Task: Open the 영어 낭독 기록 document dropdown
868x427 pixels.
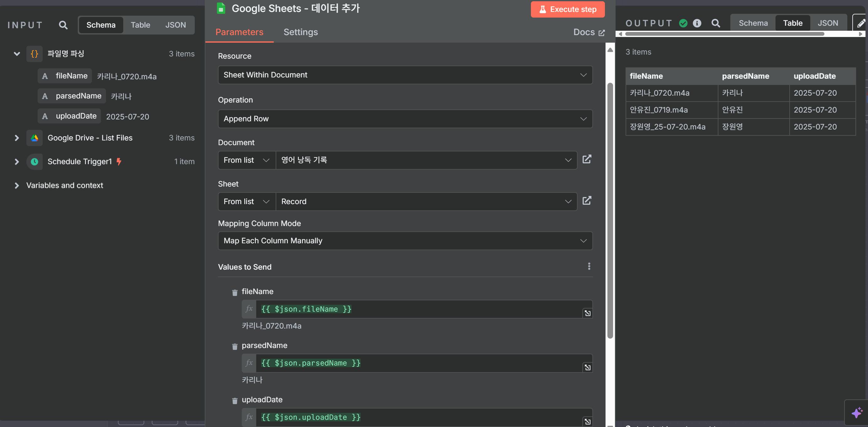Action: tap(426, 160)
